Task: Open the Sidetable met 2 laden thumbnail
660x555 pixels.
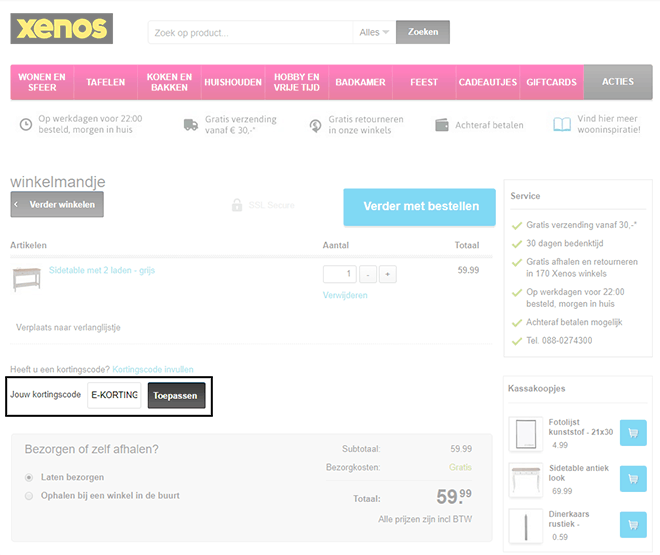Action: click(x=27, y=279)
